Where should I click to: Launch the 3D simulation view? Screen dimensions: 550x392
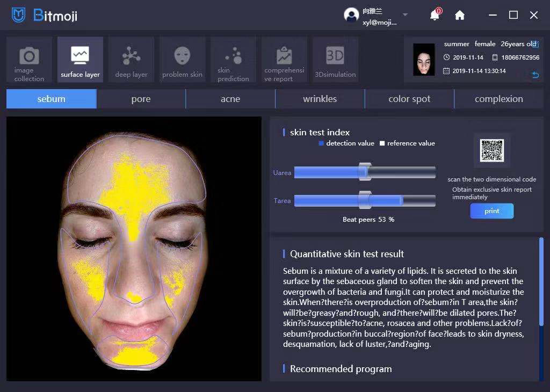pos(335,59)
